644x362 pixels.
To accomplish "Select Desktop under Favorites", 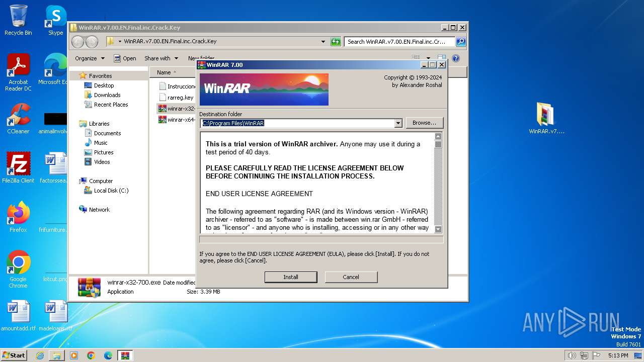I will [x=104, y=85].
